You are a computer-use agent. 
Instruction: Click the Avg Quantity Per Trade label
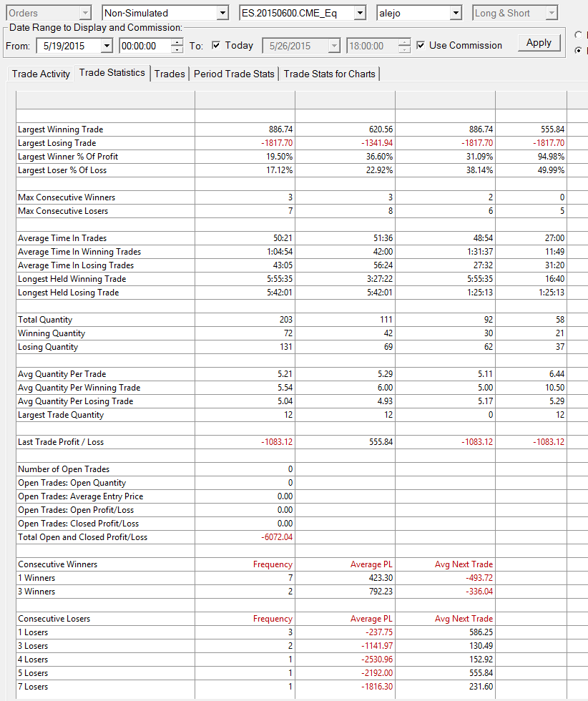point(62,373)
